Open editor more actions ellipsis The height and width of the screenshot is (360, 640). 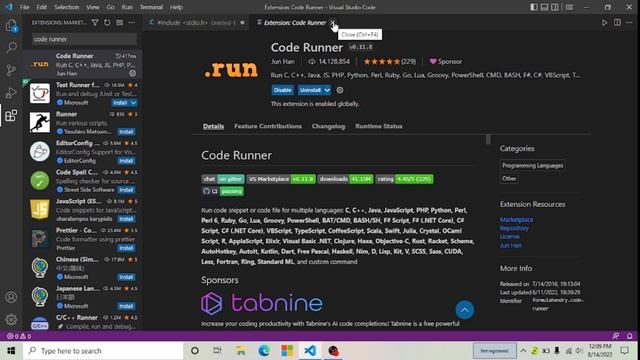point(629,22)
